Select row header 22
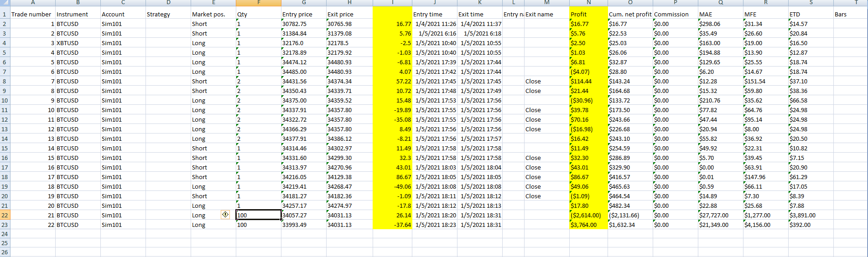This screenshot has height=257, width=868. [x=5, y=215]
